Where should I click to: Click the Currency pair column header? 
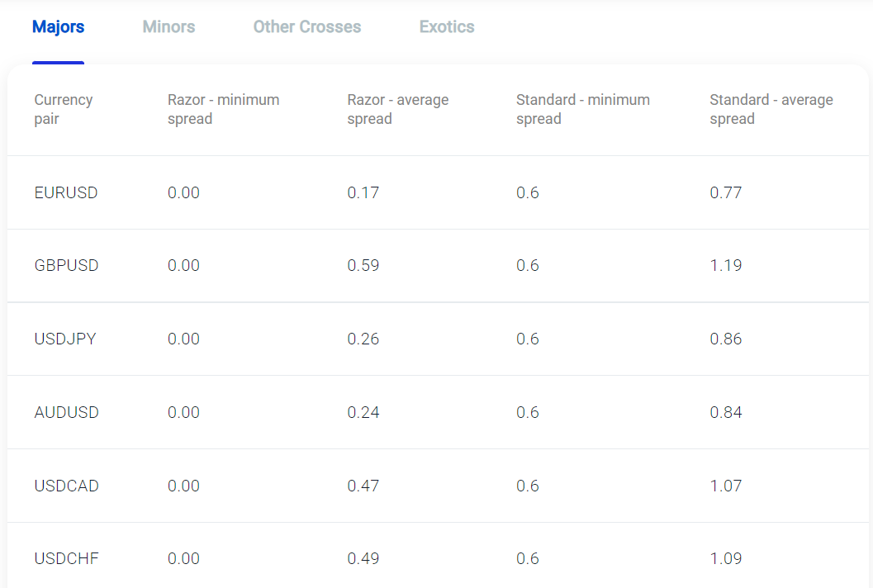coord(63,109)
